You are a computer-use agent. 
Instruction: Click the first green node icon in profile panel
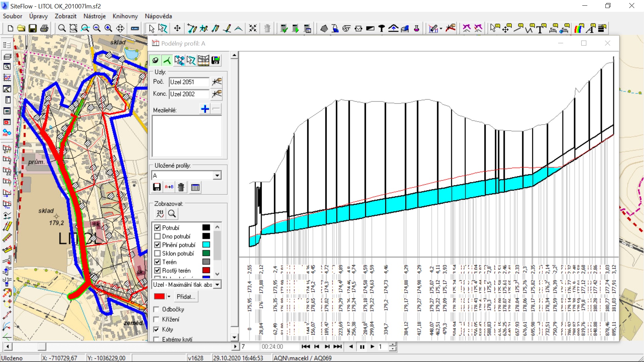(x=155, y=60)
